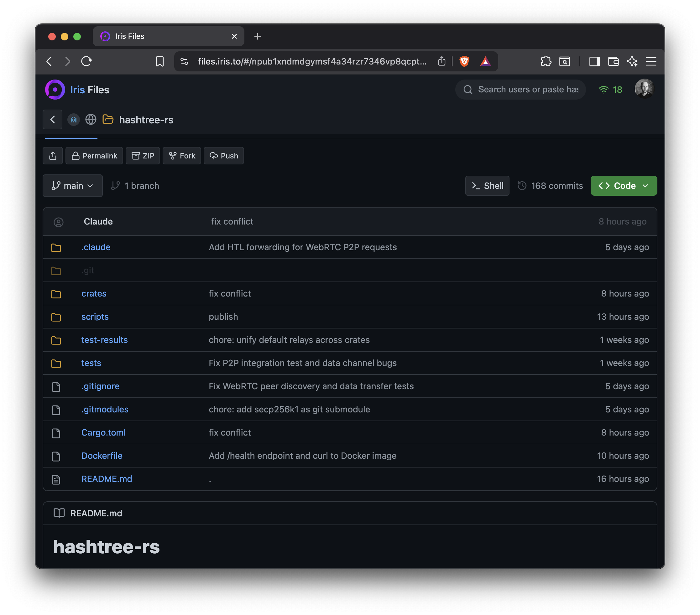Expand the main branch dropdown
700x615 pixels.
click(72, 186)
